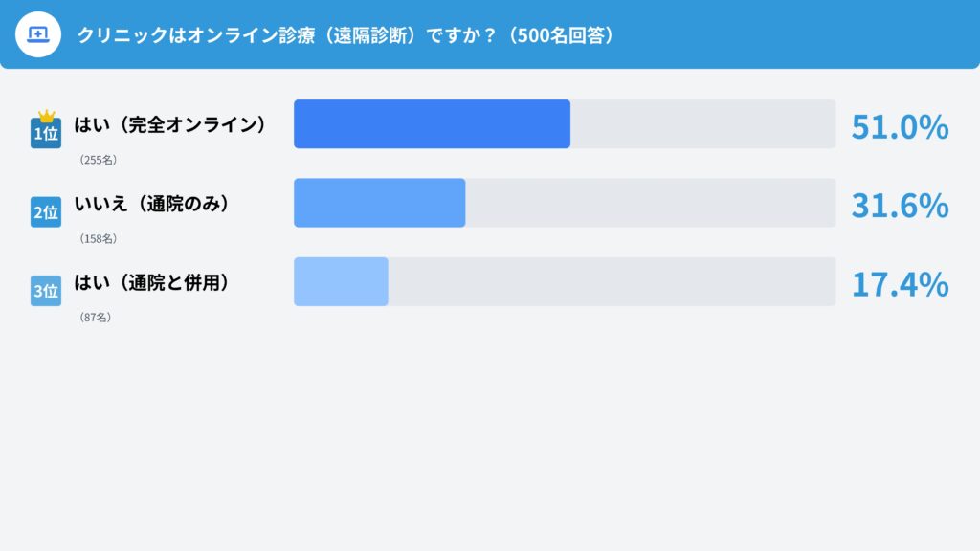This screenshot has width=980, height=551.
Task: Click the gold crown above the first-place badge
Action: [x=46, y=116]
